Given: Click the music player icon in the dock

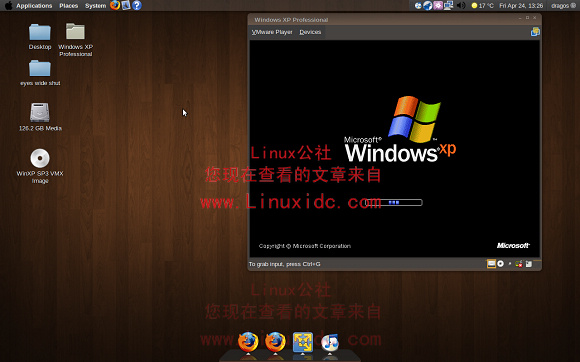Looking at the screenshot, I should 330,343.
